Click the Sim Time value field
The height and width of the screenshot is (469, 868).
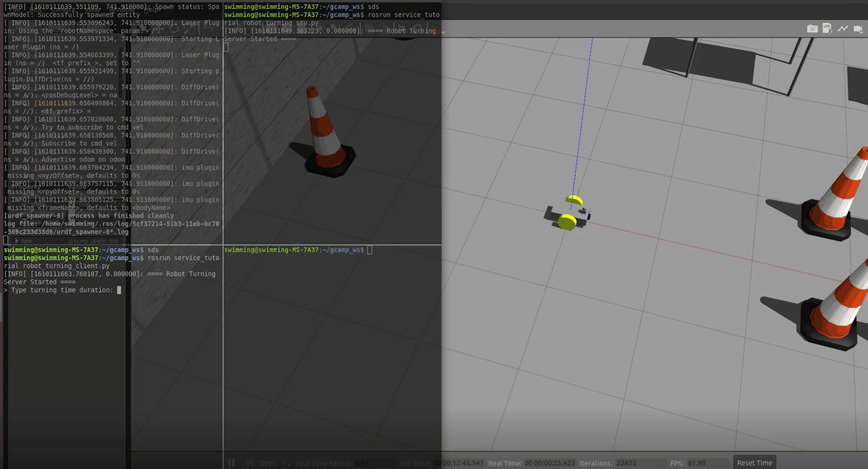tap(458, 463)
